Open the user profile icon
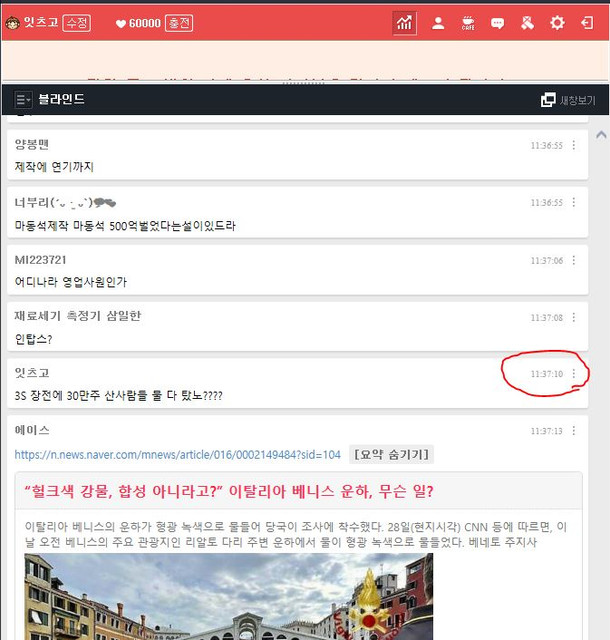 pyautogui.click(x=438, y=23)
